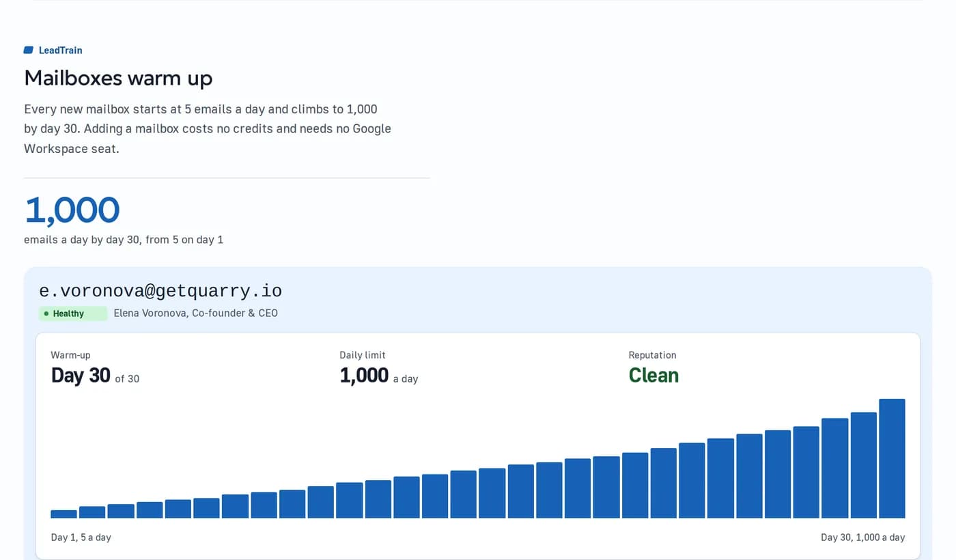This screenshot has width=956, height=560.
Task: Click the bold "Day 30" warm-up value
Action: [x=81, y=376]
